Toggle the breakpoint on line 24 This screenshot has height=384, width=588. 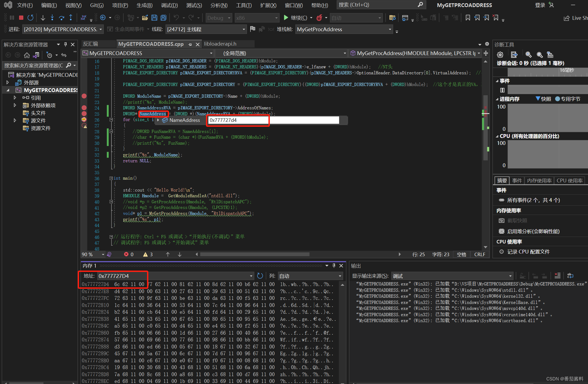(84, 108)
